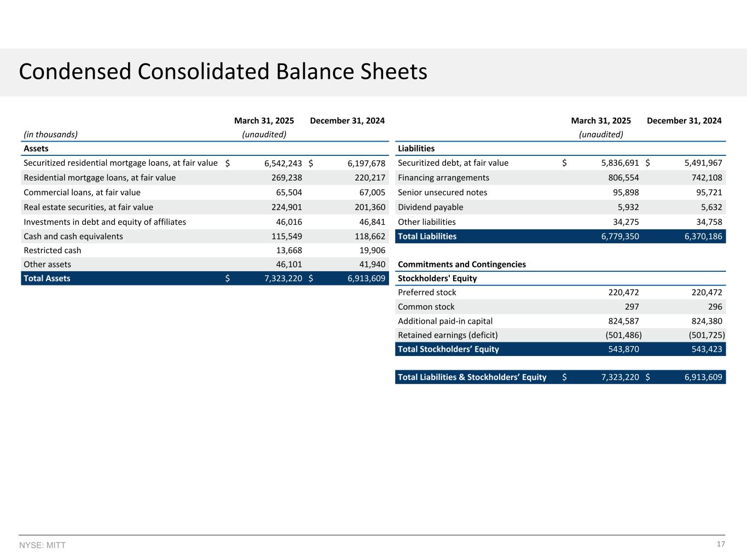Click the Cash and cash equivalents label
Screen dimensions: 747x560
point(73,236)
